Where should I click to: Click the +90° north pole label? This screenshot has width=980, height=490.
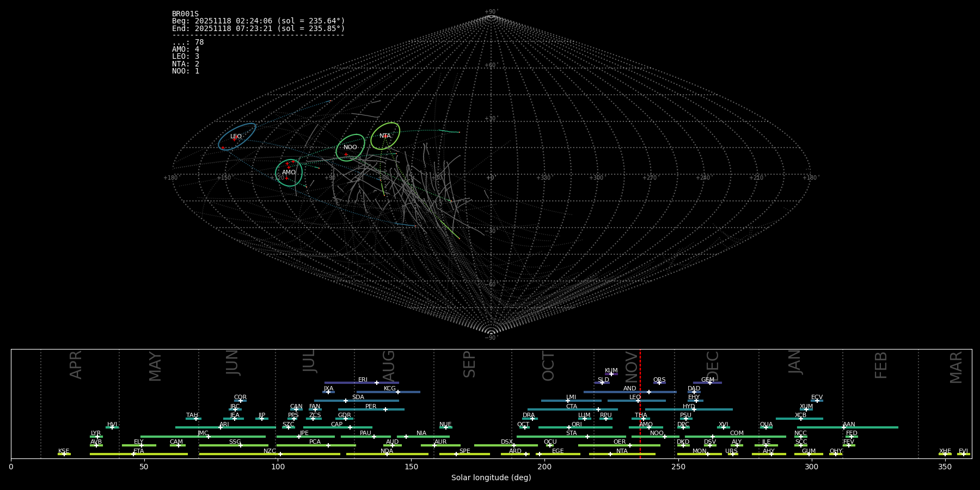pos(491,11)
